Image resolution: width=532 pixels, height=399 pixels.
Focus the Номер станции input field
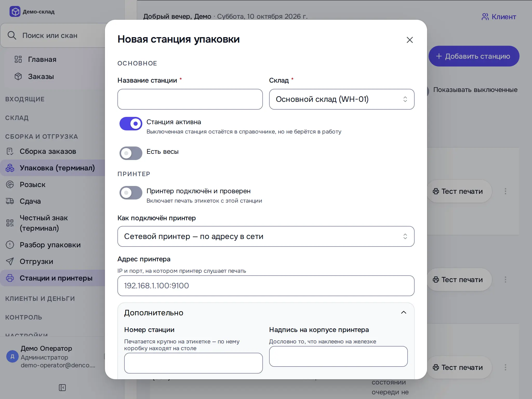(x=193, y=363)
